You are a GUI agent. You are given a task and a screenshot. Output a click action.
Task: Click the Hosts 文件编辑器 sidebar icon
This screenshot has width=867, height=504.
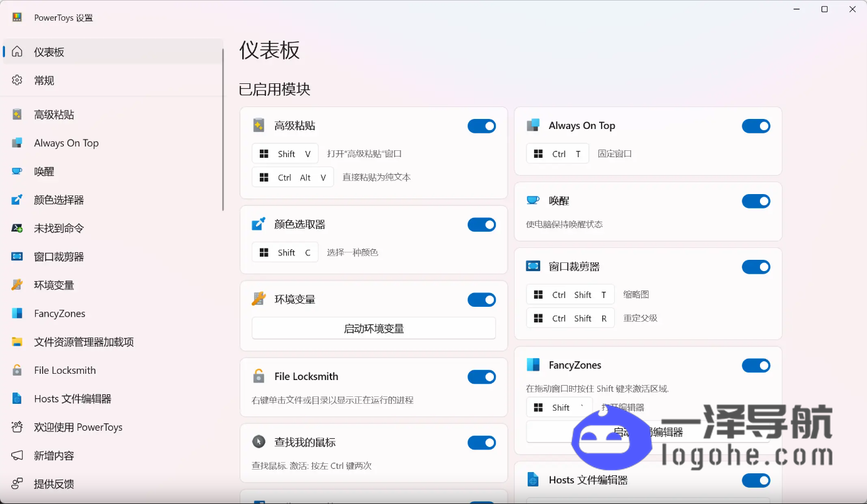(x=17, y=399)
